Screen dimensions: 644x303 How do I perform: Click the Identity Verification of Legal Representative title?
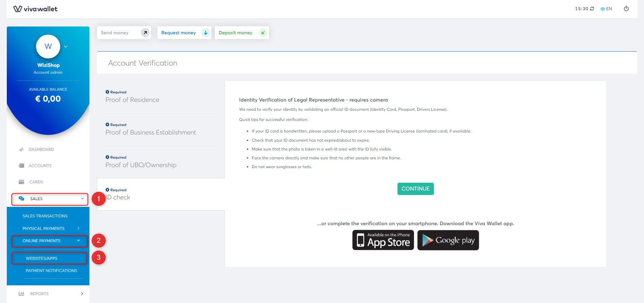tap(313, 100)
